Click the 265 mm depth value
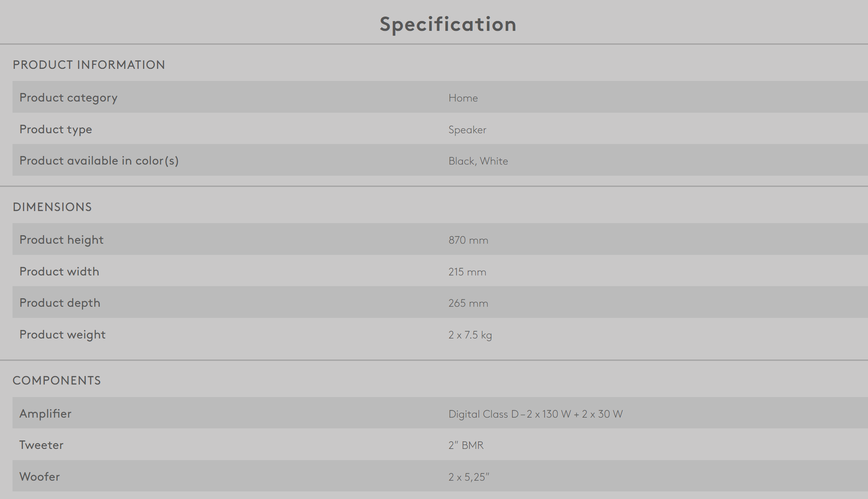The width and height of the screenshot is (868, 499). (x=468, y=303)
